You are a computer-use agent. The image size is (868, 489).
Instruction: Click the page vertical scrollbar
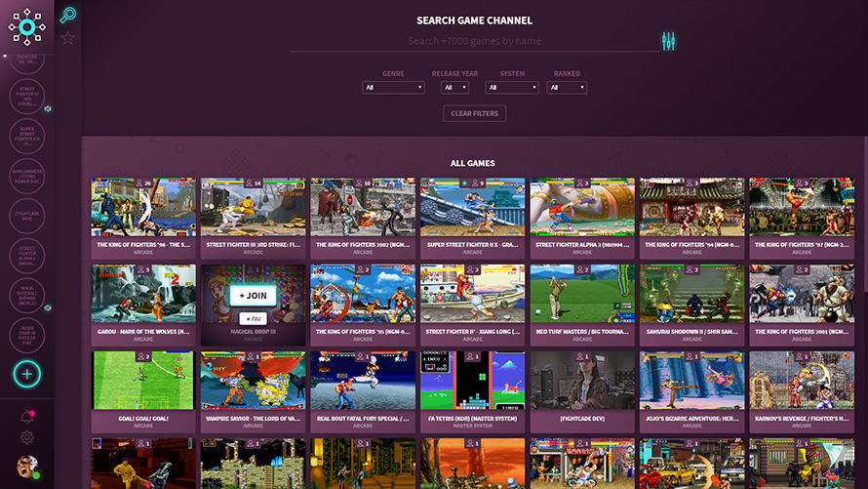[865, 216]
